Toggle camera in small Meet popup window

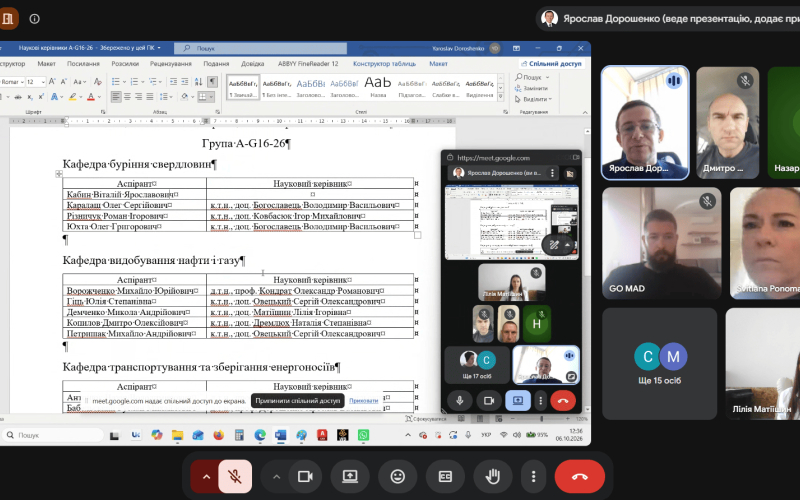489,401
